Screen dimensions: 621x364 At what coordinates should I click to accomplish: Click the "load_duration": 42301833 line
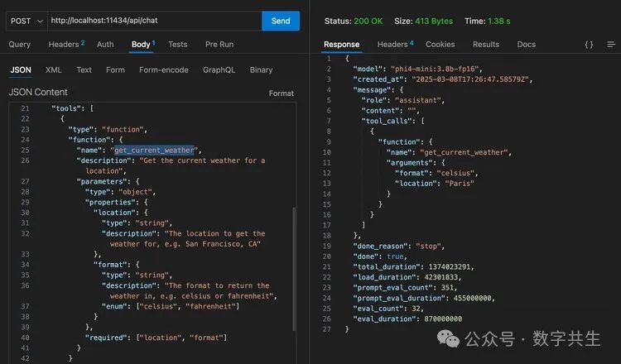(x=407, y=277)
